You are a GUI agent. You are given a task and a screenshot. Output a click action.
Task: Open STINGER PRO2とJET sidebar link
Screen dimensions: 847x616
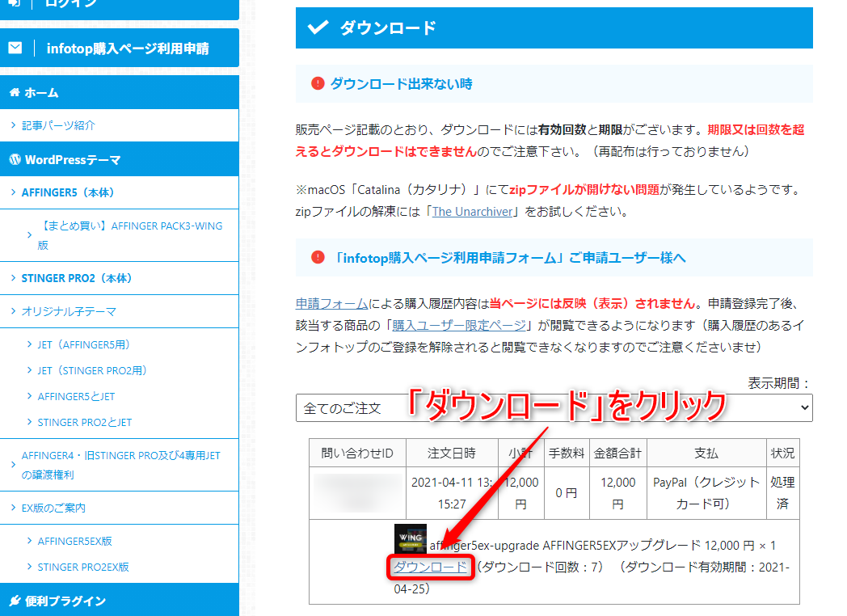tap(85, 423)
